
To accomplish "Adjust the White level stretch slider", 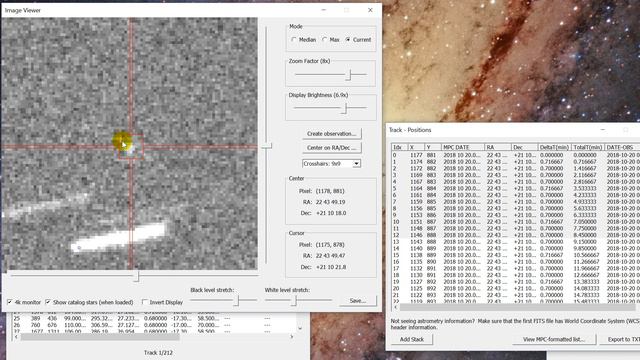I will tap(294, 300).
